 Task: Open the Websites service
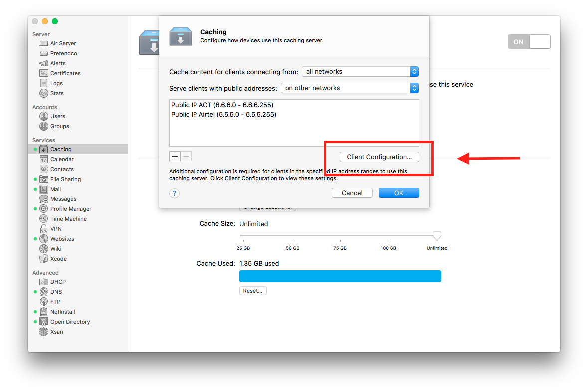point(62,239)
